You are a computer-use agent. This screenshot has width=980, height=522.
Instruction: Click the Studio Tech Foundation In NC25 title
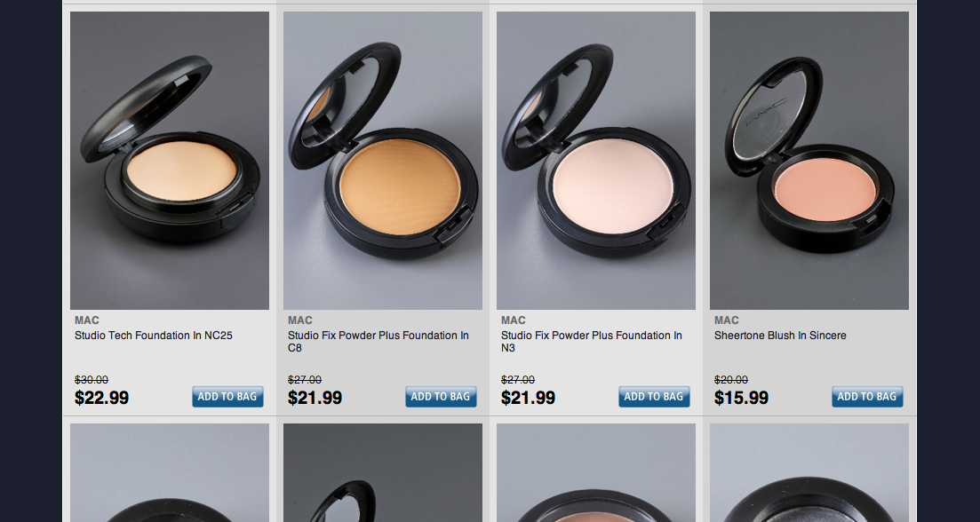point(153,336)
